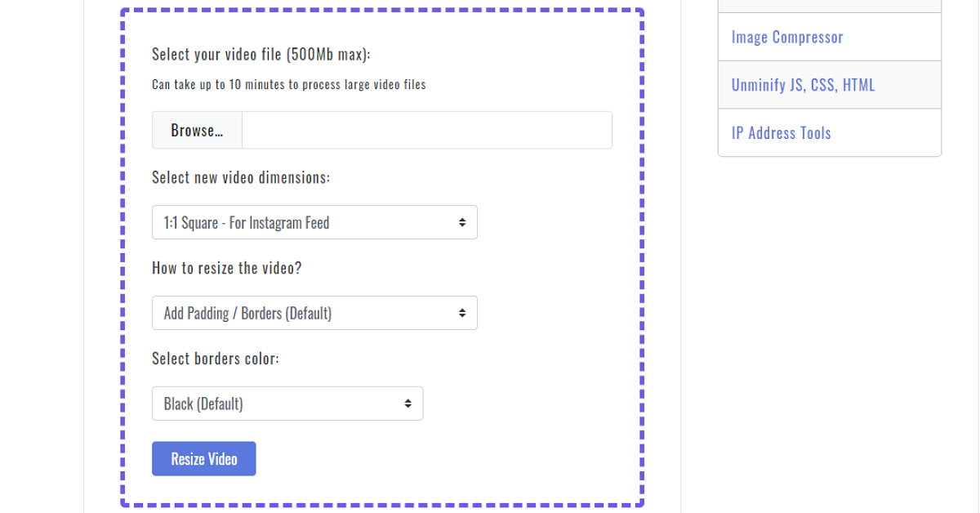Click the Browse... file button

(x=197, y=131)
